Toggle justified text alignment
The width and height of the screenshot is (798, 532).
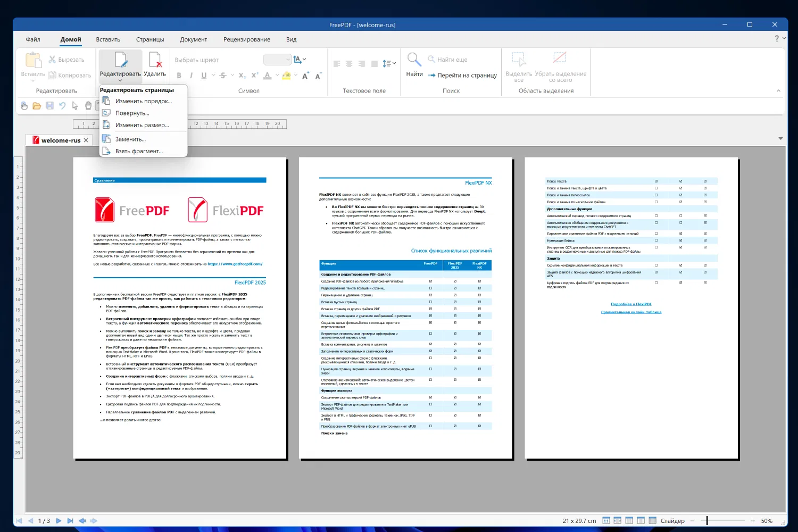(x=375, y=64)
